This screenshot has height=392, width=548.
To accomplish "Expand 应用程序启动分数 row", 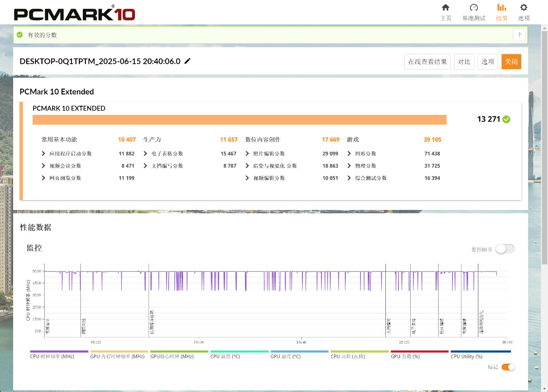I will [x=43, y=153].
